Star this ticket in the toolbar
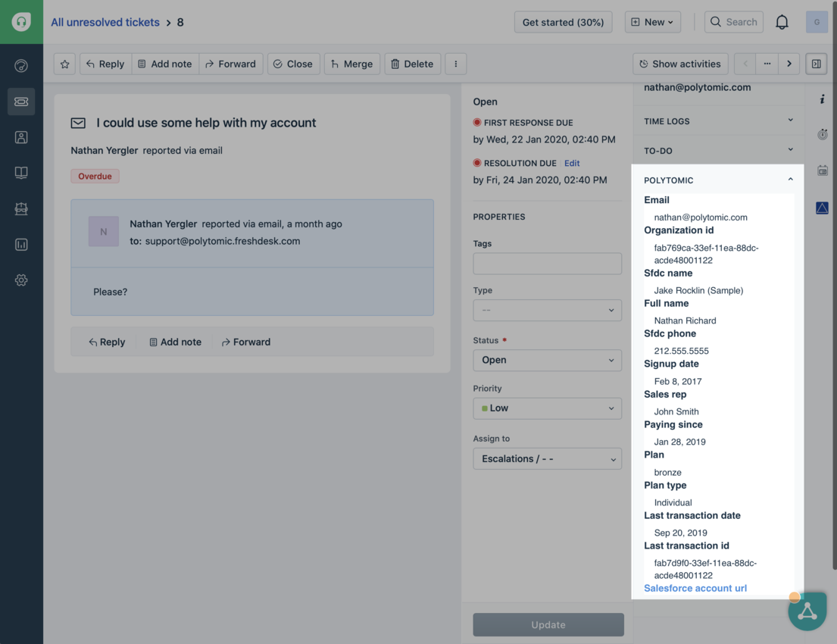Image resolution: width=837 pixels, height=644 pixels. click(64, 64)
